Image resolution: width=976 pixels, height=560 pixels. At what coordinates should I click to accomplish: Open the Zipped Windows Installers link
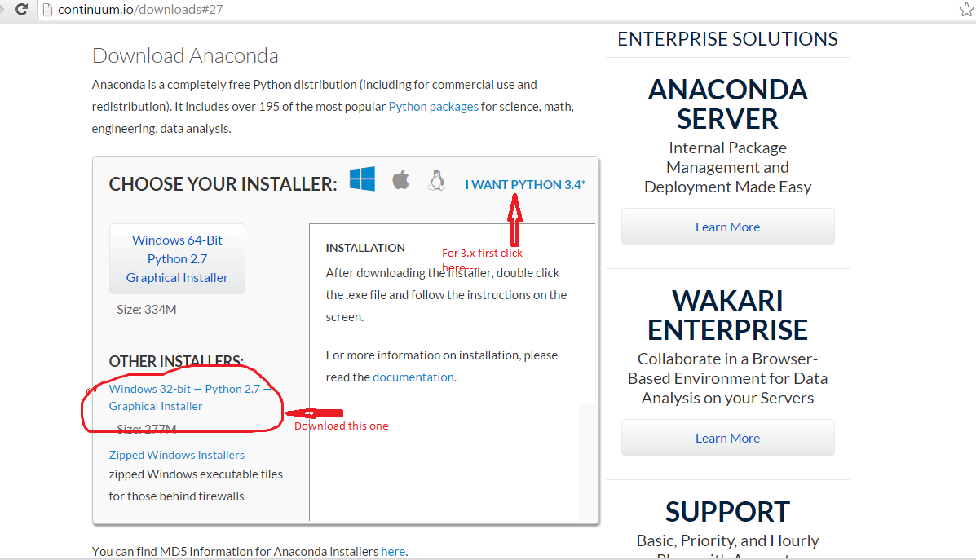pyautogui.click(x=177, y=455)
